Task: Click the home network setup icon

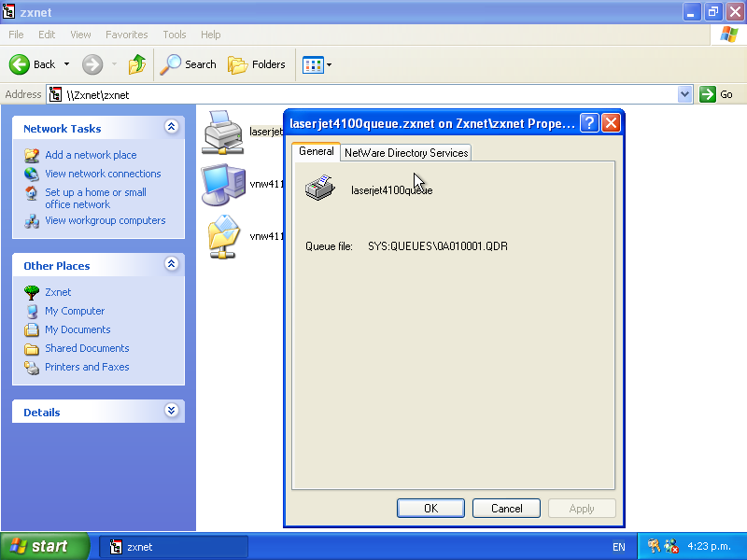Action: (32, 193)
